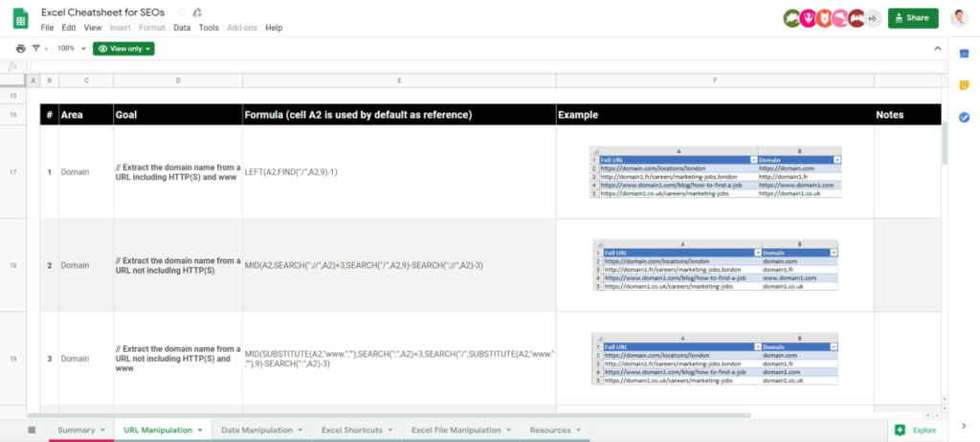Open the Calendar side panel icon
This screenshot has height=442, width=980.
click(964, 54)
